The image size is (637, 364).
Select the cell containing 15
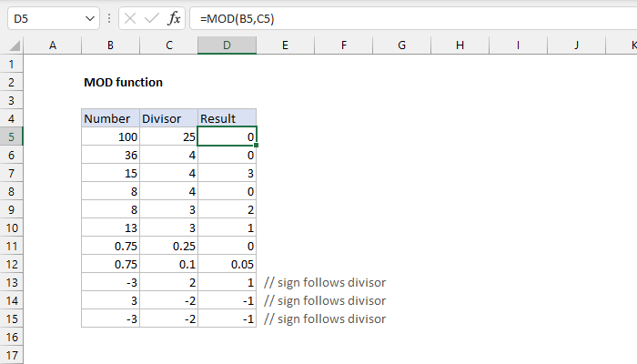[x=110, y=174]
